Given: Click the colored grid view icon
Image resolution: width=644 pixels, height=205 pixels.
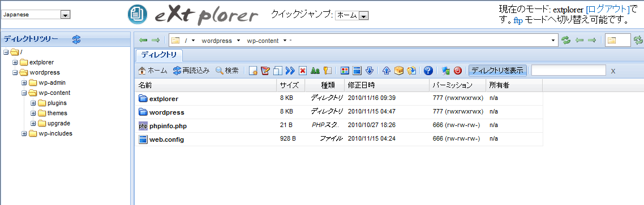Looking at the screenshot, I should coord(345,71).
